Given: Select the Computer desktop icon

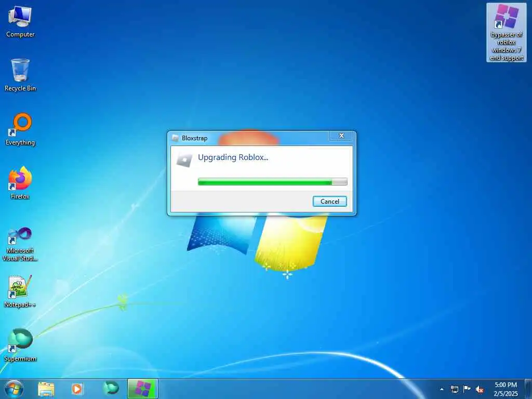Looking at the screenshot, I should 20,21.
